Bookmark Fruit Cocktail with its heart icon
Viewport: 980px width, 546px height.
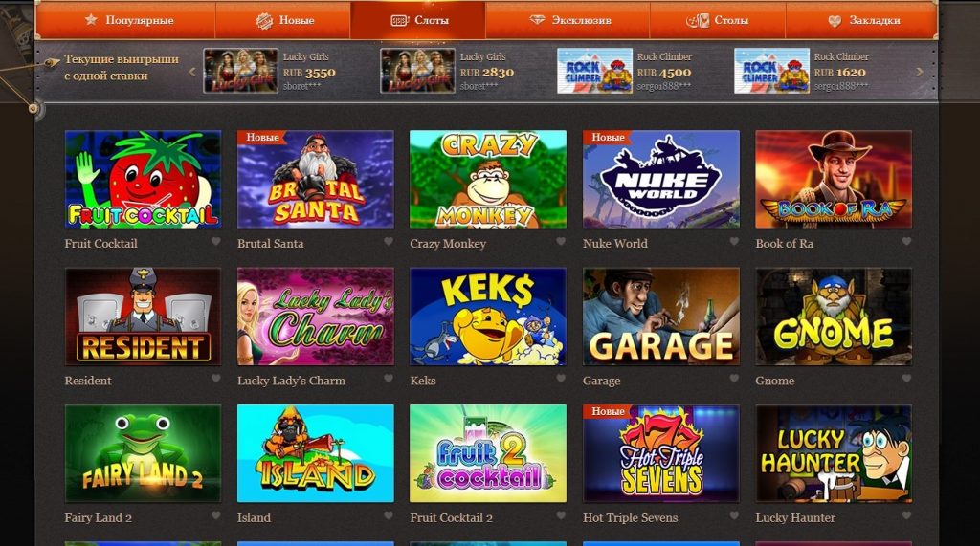215,242
